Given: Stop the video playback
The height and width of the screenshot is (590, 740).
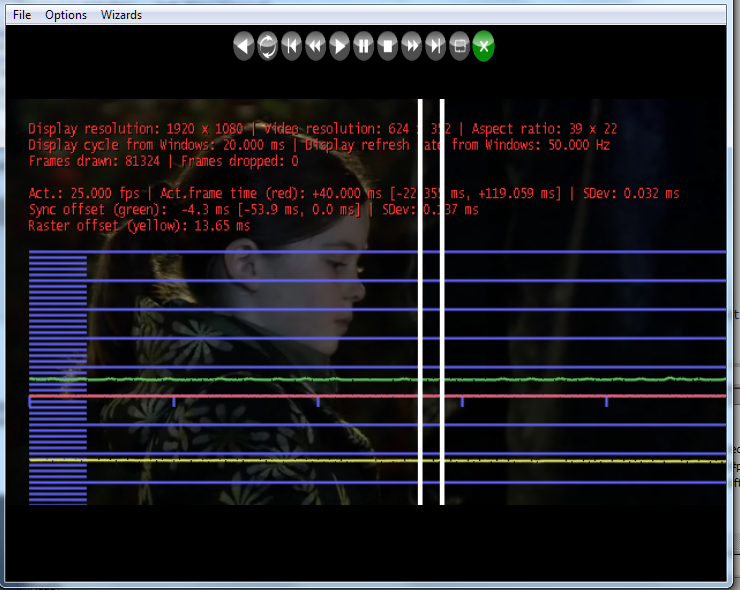Looking at the screenshot, I should [388, 46].
